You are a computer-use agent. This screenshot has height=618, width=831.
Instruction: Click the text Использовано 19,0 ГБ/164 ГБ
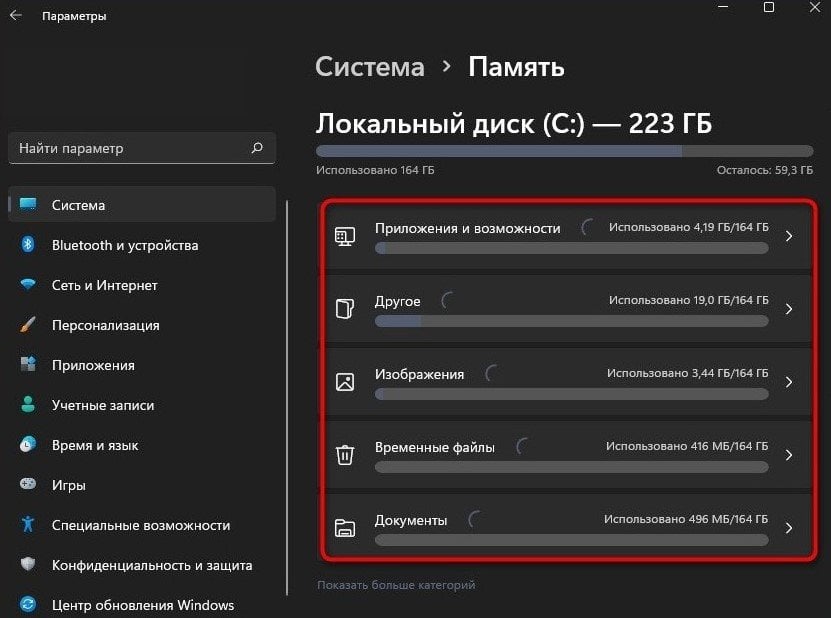(x=688, y=300)
